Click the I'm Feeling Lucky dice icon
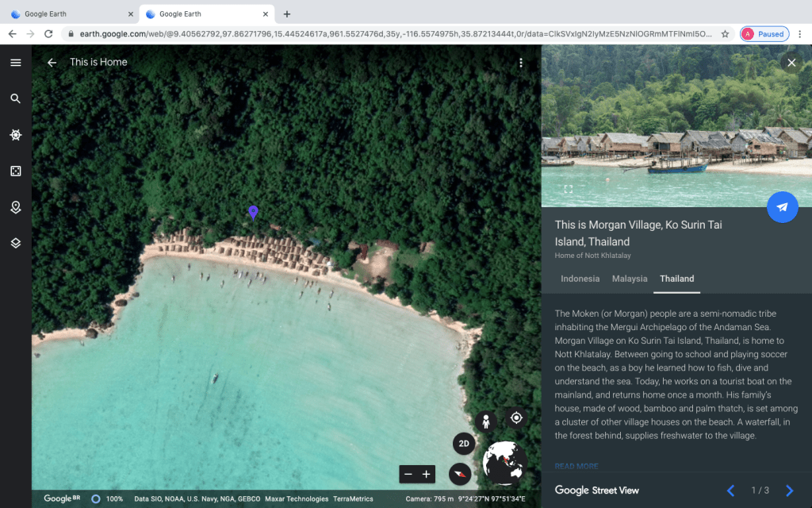This screenshot has width=812, height=508. click(x=15, y=171)
